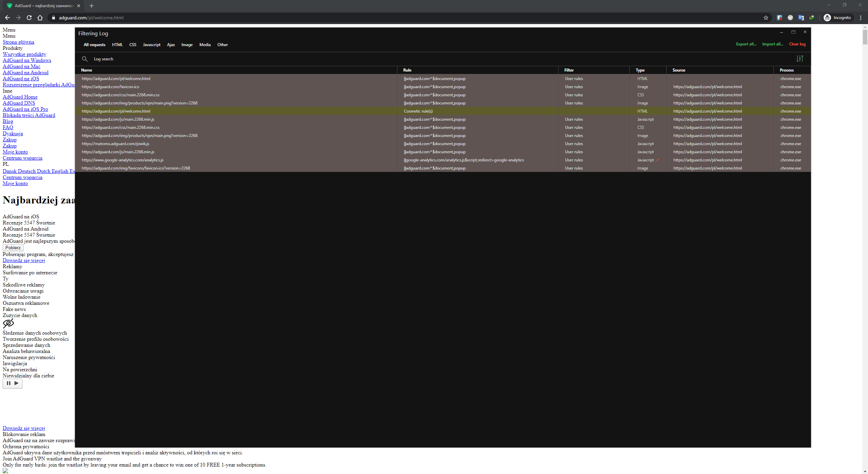Select the highlighted Cosmetic rule(s) log row

pyautogui.click(x=418, y=111)
